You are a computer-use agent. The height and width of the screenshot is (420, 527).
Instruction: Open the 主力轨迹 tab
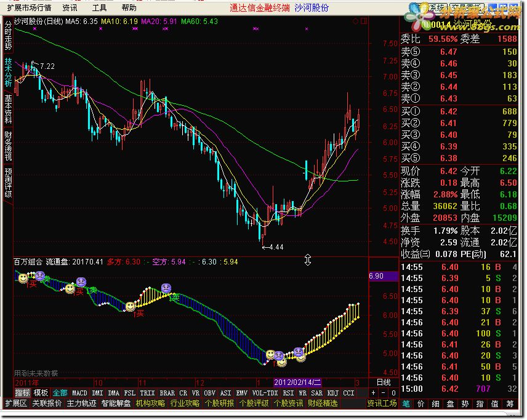[82, 403]
